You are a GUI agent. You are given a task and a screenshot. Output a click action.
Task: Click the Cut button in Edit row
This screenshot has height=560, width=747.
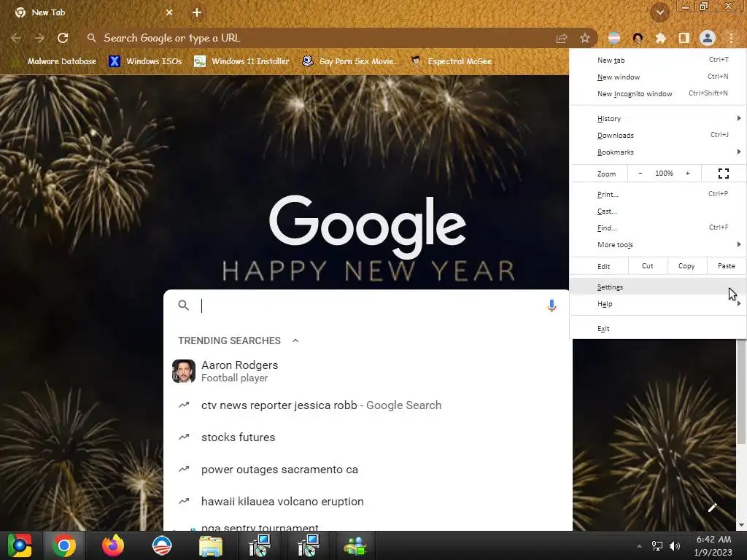[648, 266]
